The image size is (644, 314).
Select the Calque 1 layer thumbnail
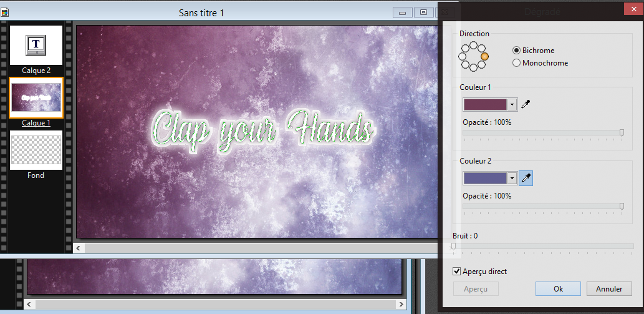click(x=36, y=97)
